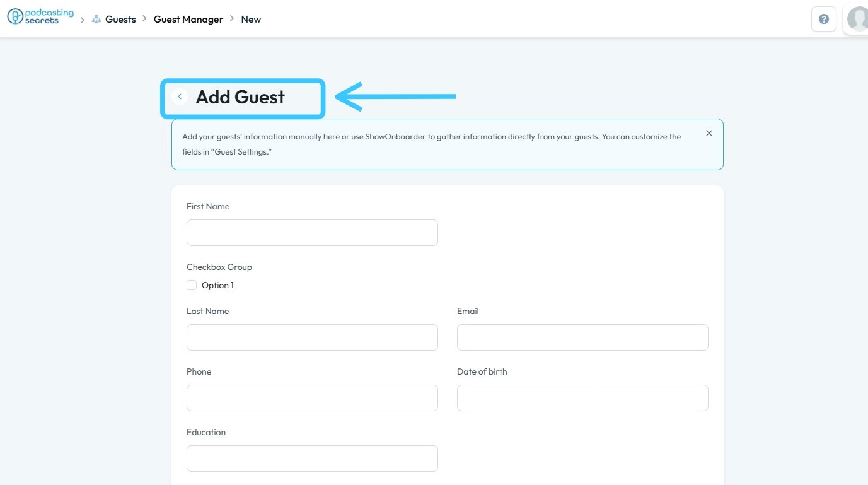Select the New breadcrumb item

[251, 20]
